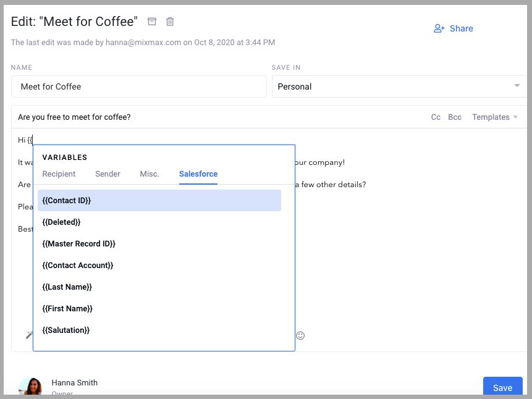Insert the {{Contact ID}} variable
The width and height of the screenshot is (532, 399).
(x=159, y=201)
